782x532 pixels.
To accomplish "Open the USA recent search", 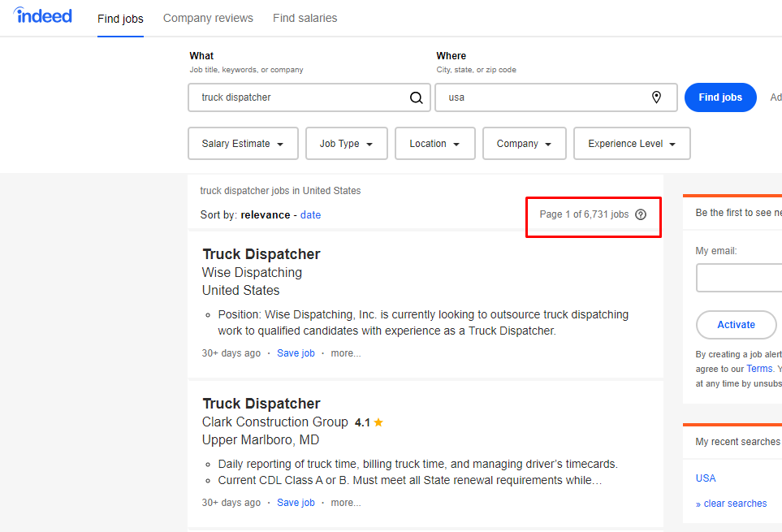I will (x=705, y=478).
